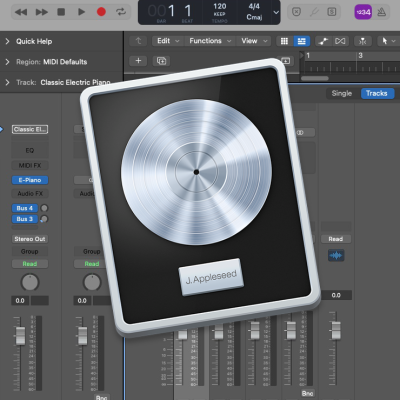
Task: Switch to the highlighted list view icon
Action: pyautogui.click(x=302, y=41)
